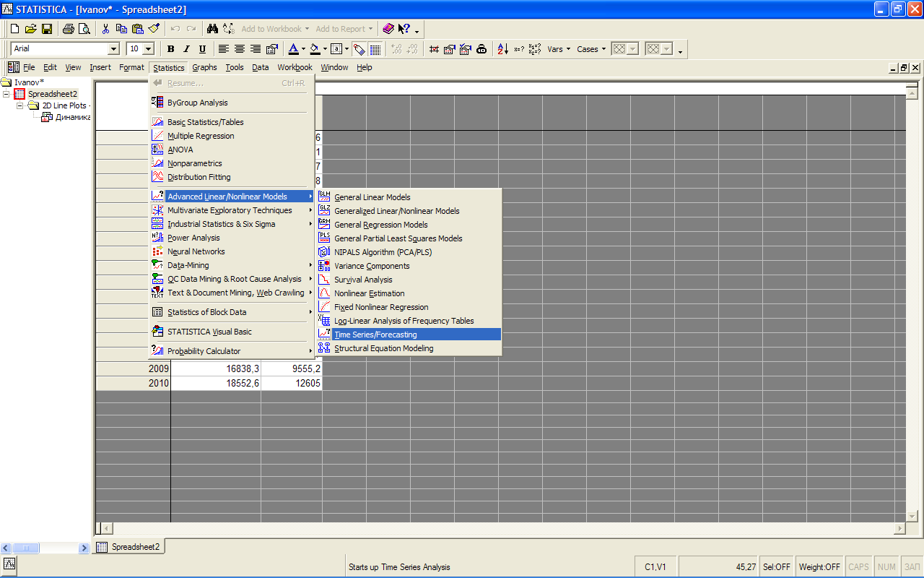
Task: Center the cell text
Action: [x=240, y=49]
